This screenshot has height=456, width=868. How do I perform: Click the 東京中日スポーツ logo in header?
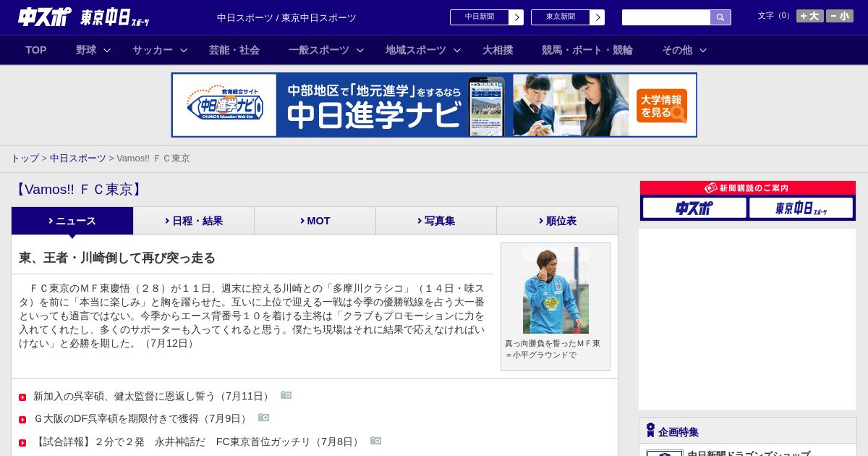115,17
